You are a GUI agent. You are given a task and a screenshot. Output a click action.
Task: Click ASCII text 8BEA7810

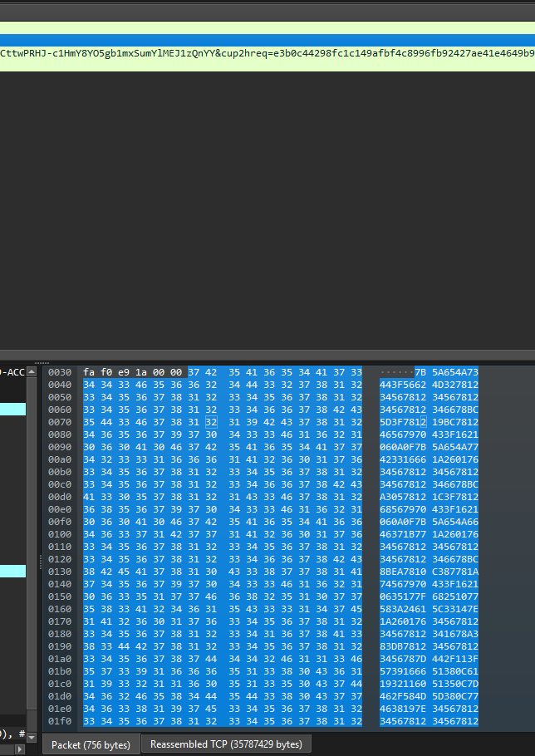403,572
